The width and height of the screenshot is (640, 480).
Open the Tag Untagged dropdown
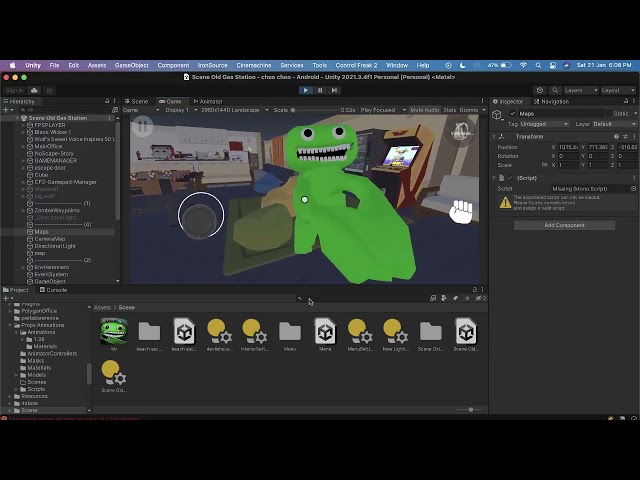(x=544, y=124)
